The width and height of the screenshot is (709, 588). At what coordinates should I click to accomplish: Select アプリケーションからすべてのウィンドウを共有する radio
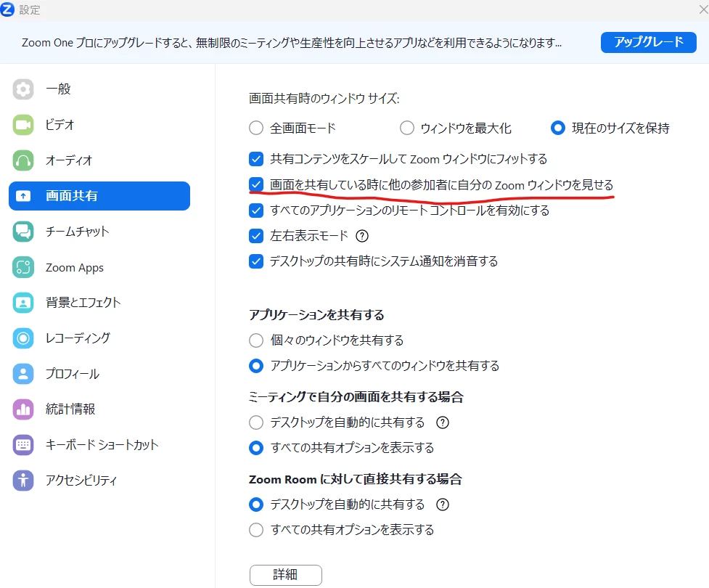point(256,365)
